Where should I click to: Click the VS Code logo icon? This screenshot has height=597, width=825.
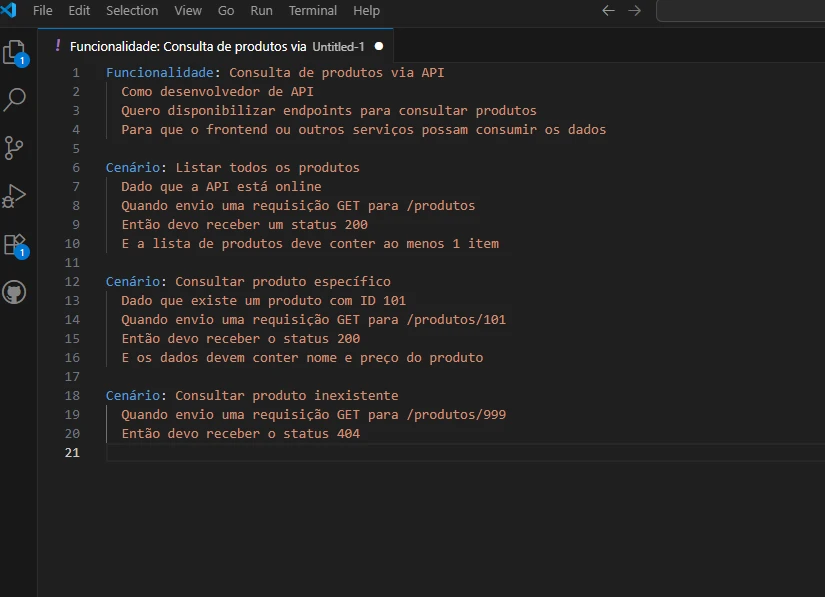9,10
